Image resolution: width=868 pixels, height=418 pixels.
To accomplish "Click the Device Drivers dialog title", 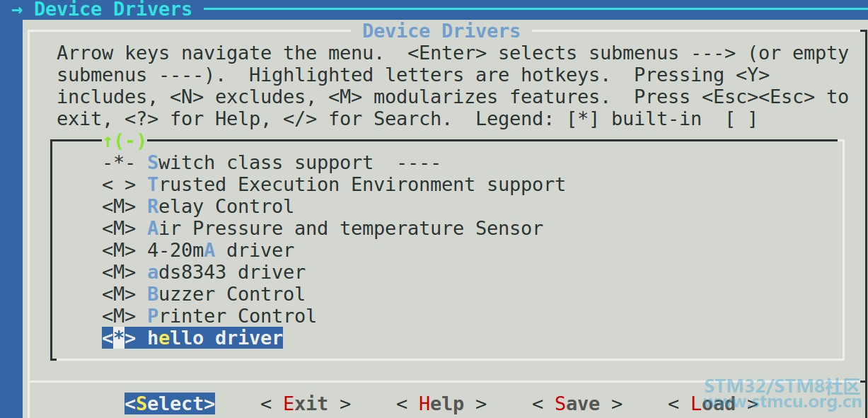I will (441, 31).
